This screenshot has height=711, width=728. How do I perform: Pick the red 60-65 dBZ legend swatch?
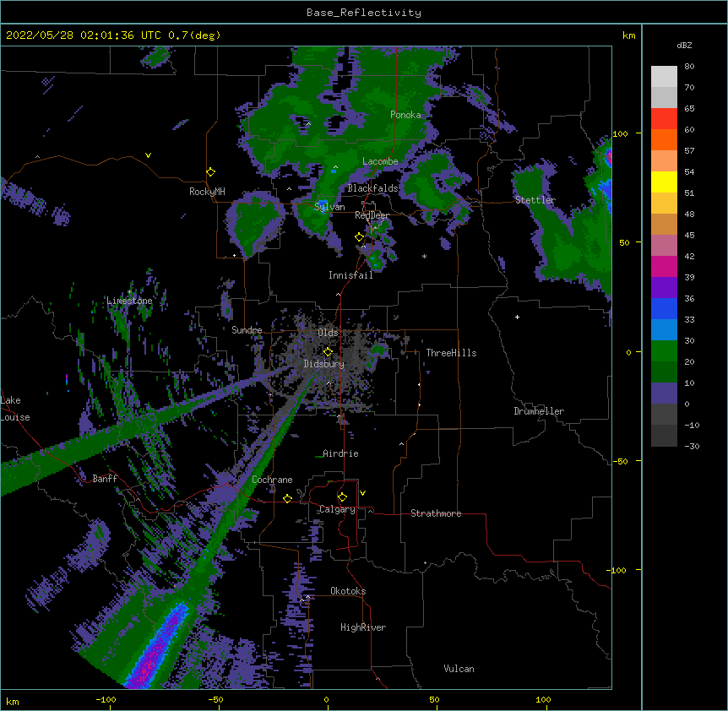[664, 119]
